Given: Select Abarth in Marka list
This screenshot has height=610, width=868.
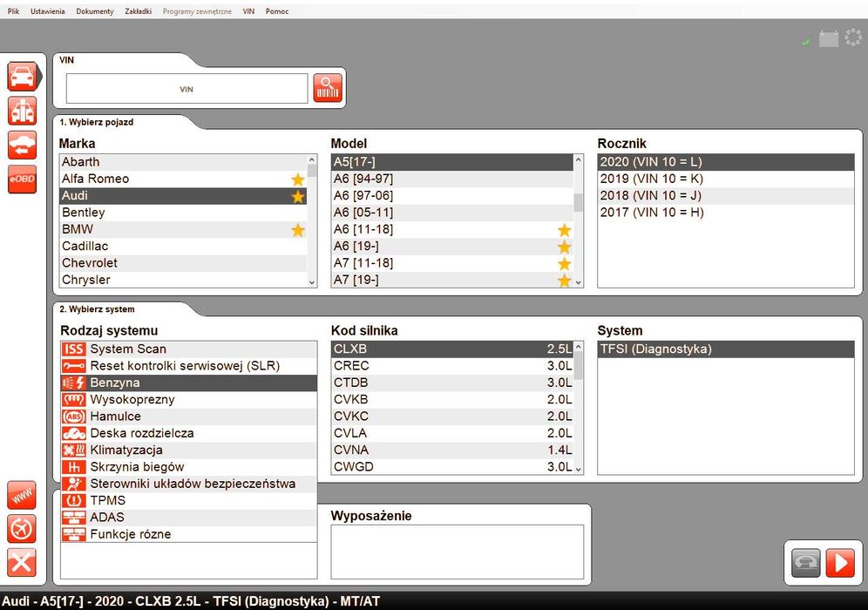Looking at the screenshot, I should click(183, 162).
